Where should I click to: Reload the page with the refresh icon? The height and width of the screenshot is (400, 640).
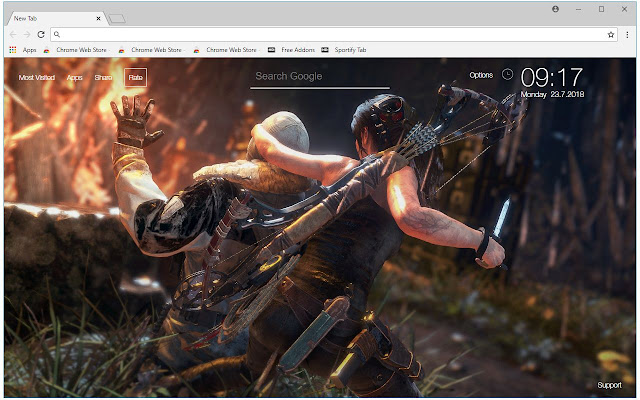pyautogui.click(x=41, y=35)
